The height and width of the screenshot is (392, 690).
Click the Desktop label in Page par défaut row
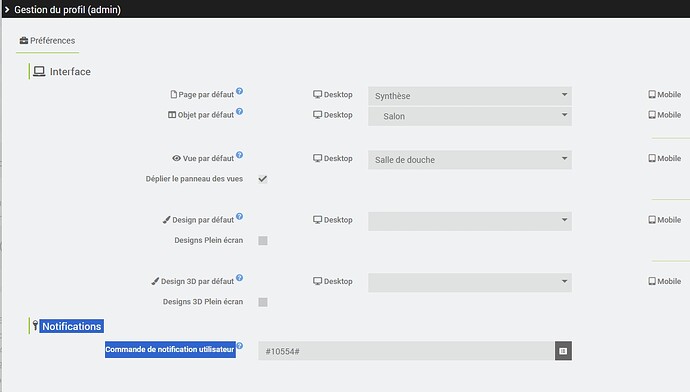click(x=338, y=95)
